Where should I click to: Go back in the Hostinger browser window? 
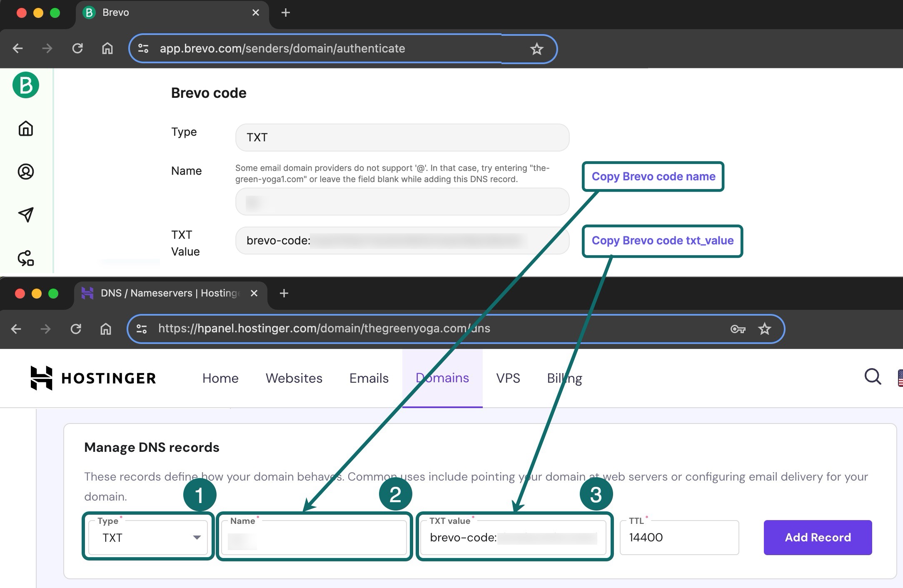tap(16, 329)
